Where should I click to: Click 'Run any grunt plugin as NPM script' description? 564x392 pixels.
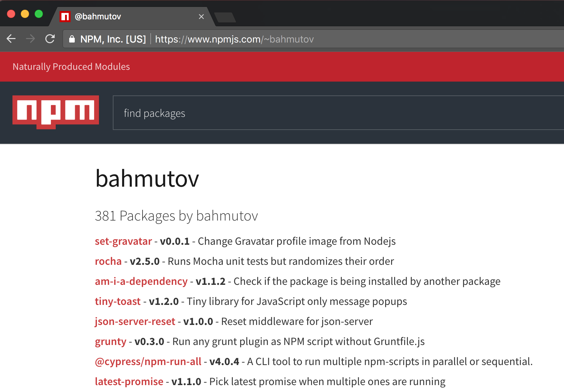click(x=299, y=342)
